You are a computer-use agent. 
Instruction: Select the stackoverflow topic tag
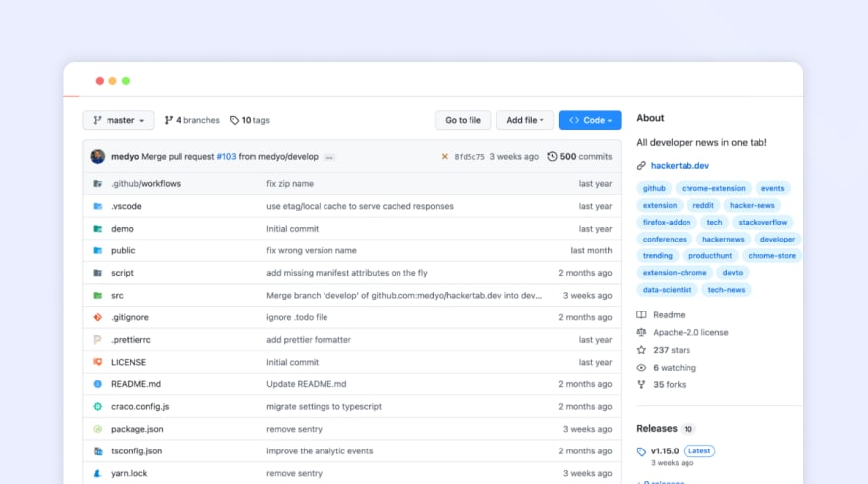coord(762,223)
